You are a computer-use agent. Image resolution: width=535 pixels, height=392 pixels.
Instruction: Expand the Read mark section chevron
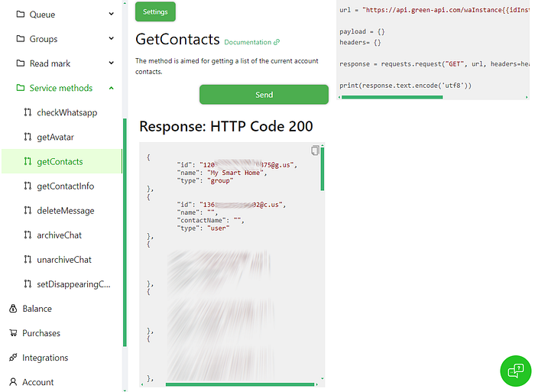pyautogui.click(x=112, y=63)
